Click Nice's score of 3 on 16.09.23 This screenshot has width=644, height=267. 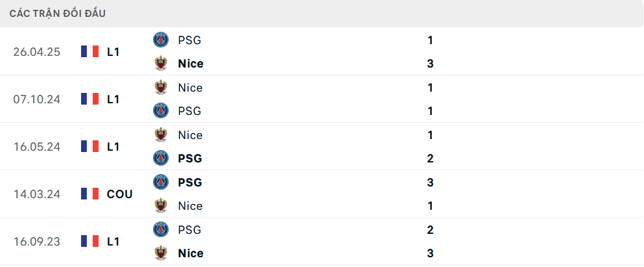pos(430,253)
